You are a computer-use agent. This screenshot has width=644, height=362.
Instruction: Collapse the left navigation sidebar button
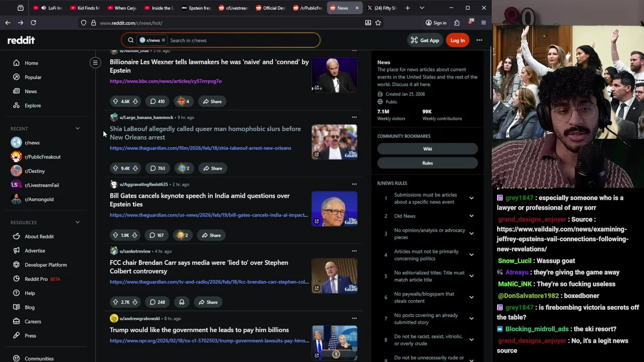click(95, 63)
